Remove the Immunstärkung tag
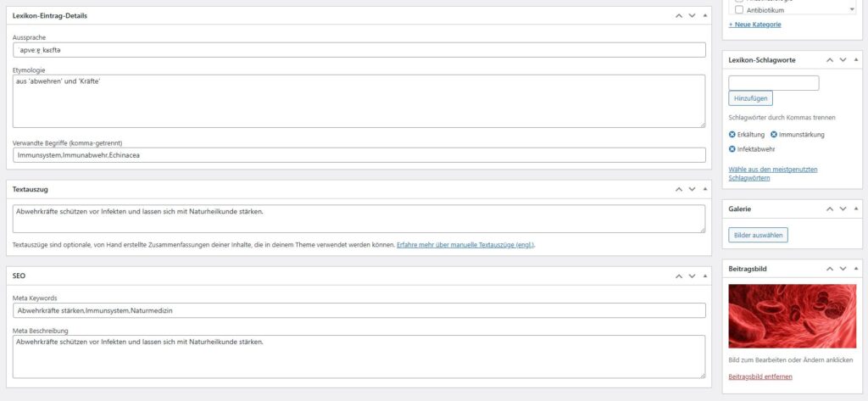This screenshot has height=401, width=868. coord(774,135)
